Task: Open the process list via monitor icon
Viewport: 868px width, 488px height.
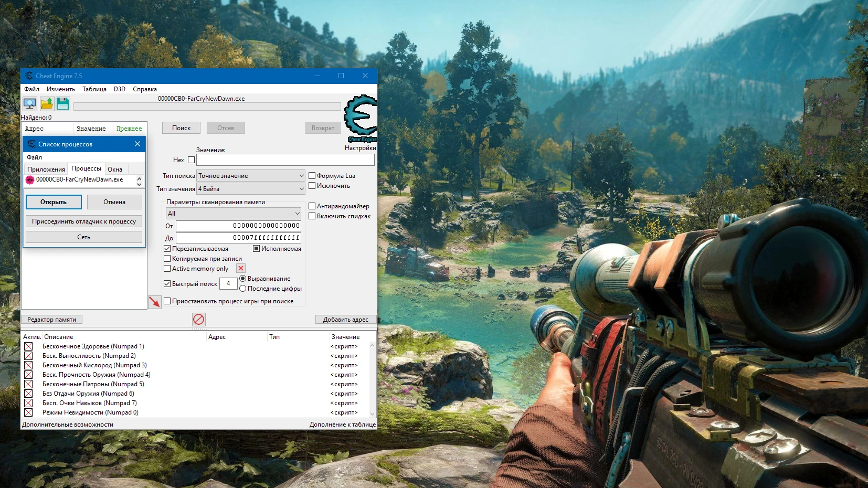Action: (x=30, y=103)
